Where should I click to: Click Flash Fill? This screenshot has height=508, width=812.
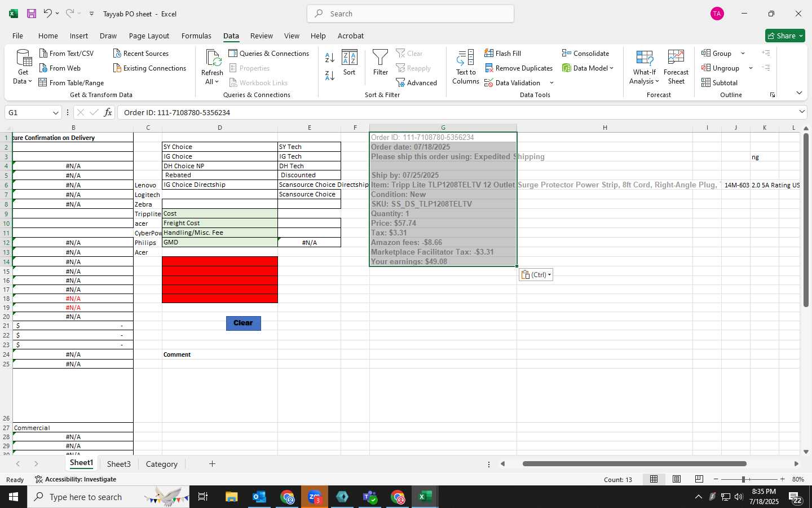(x=502, y=53)
